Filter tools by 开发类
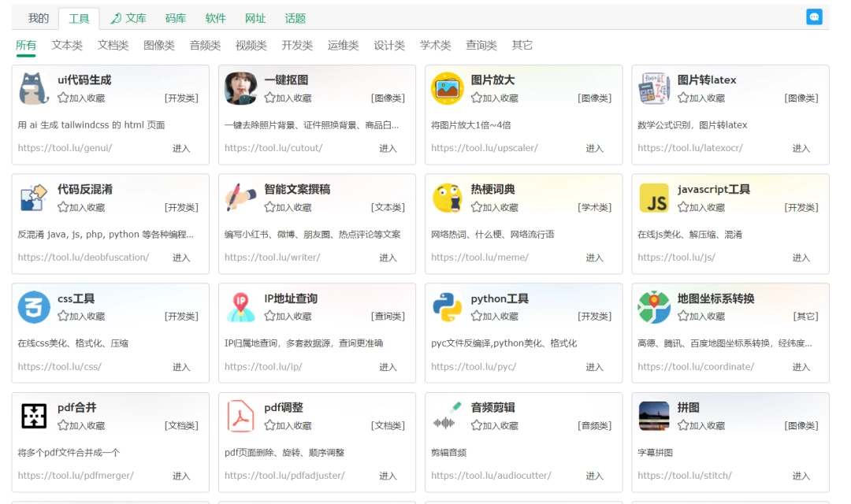 [297, 46]
